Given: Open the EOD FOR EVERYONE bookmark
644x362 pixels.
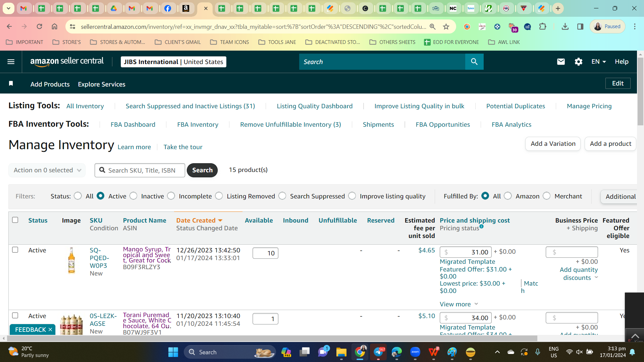Looking at the screenshot, I should tap(451, 42).
